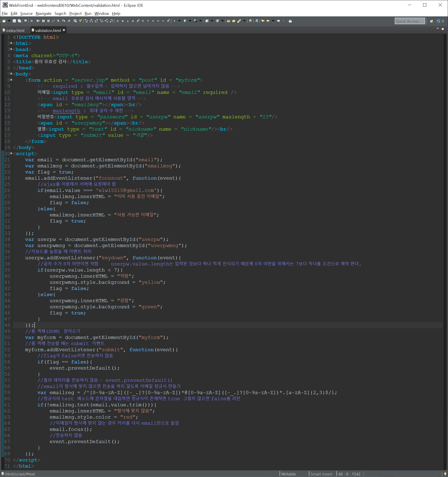
Task: Click the Terminate (stop) debug icon
Action: coord(48,21)
